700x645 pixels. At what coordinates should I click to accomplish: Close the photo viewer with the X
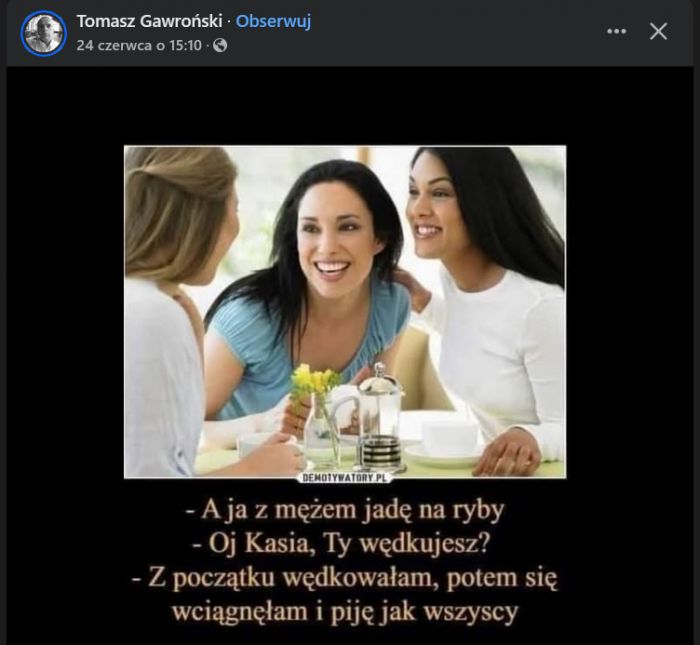pyautogui.click(x=658, y=31)
